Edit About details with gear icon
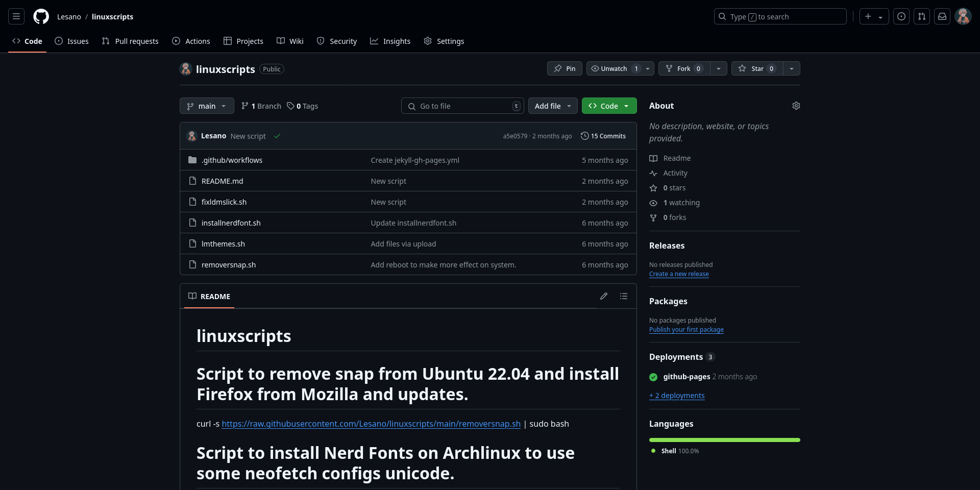 click(796, 106)
